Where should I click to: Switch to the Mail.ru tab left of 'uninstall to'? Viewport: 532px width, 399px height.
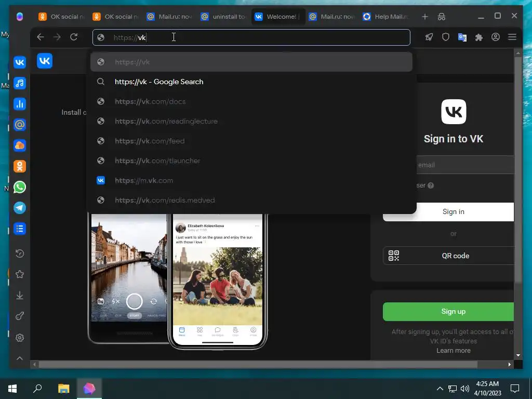point(170,17)
